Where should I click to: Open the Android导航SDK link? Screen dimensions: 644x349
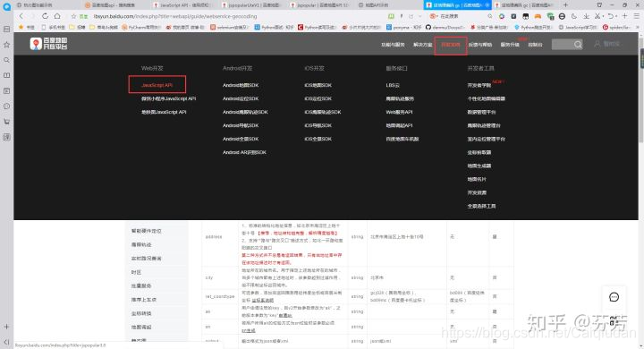pos(241,125)
